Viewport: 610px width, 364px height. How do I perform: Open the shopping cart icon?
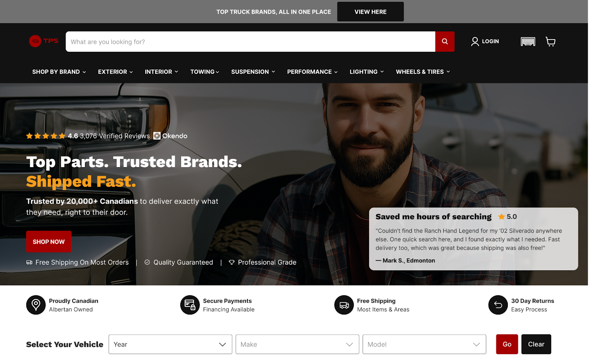pos(550,42)
